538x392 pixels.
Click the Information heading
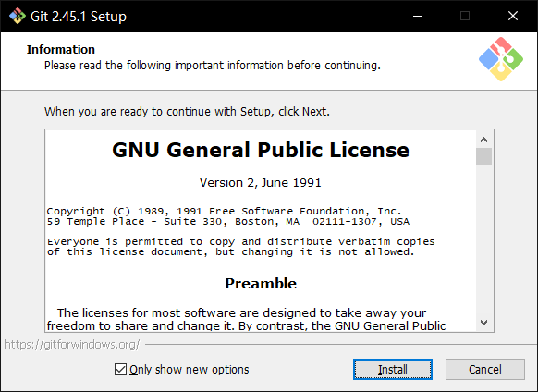click(61, 49)
